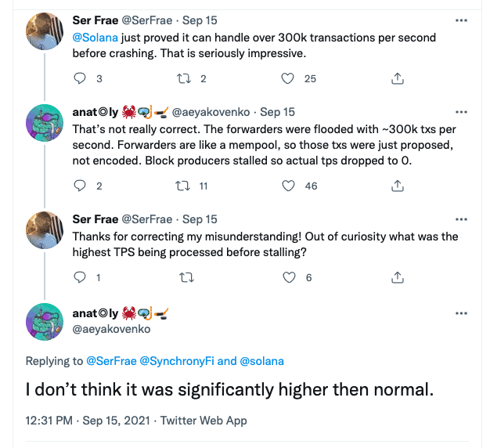Image resolution: width=490 pixels, height=448 pixels.
Task: Reply to Ser Frae's highest TPS question
Action: tap(79, 277)
